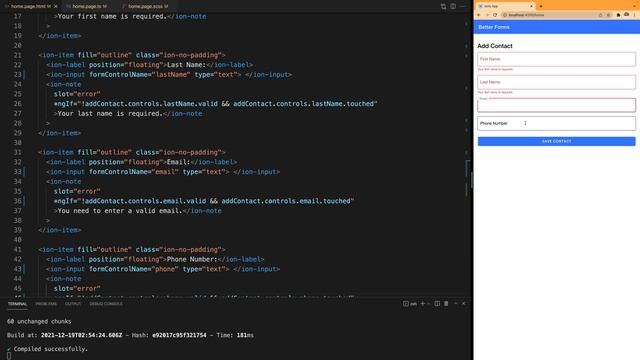Click formControlName="lastName" on line 23
The height and width of the screenshot is (360, 640).
pyautogui.click(x=140, y=75)
